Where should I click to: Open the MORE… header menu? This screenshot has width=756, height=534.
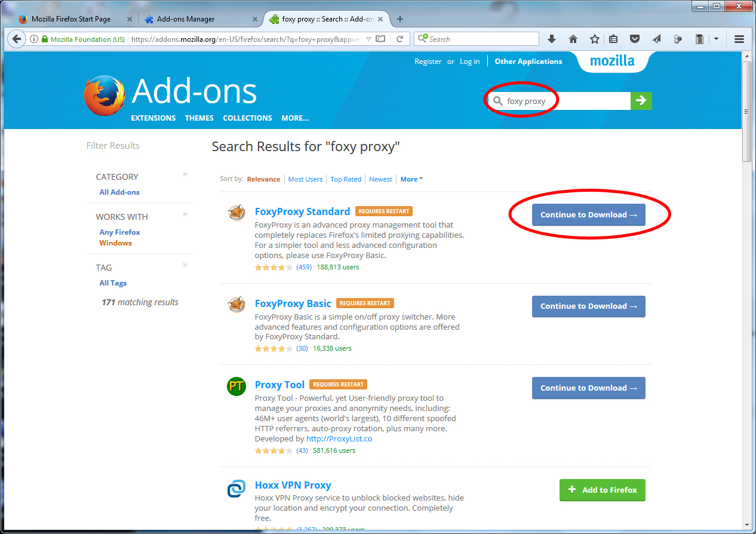pyautogui.click(x=295, y=118)
